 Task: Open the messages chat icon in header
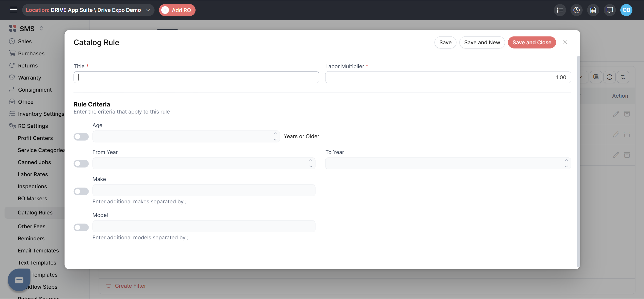(610, 10)
